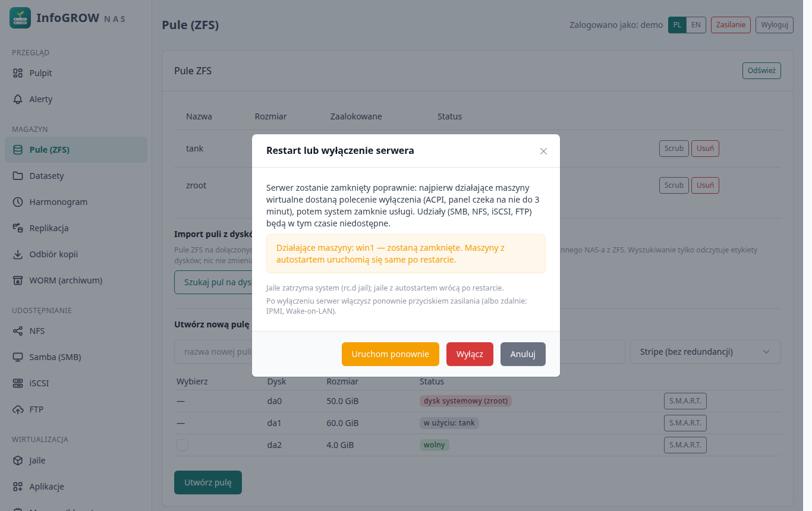The width and height of the screenshot is (812, 511).
Task: Click the new pool name input field
Action: coord(213,352)
